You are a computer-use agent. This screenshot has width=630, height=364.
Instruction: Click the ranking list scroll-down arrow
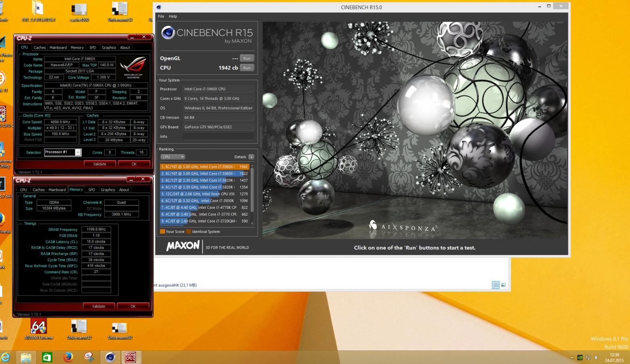[252, 223]
